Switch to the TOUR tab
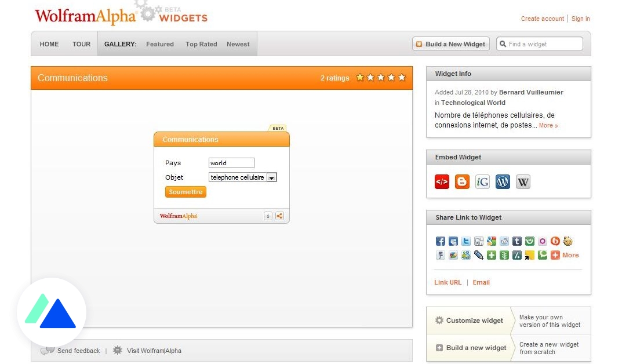This screenshot has width=633, height=364. (81, 43)
